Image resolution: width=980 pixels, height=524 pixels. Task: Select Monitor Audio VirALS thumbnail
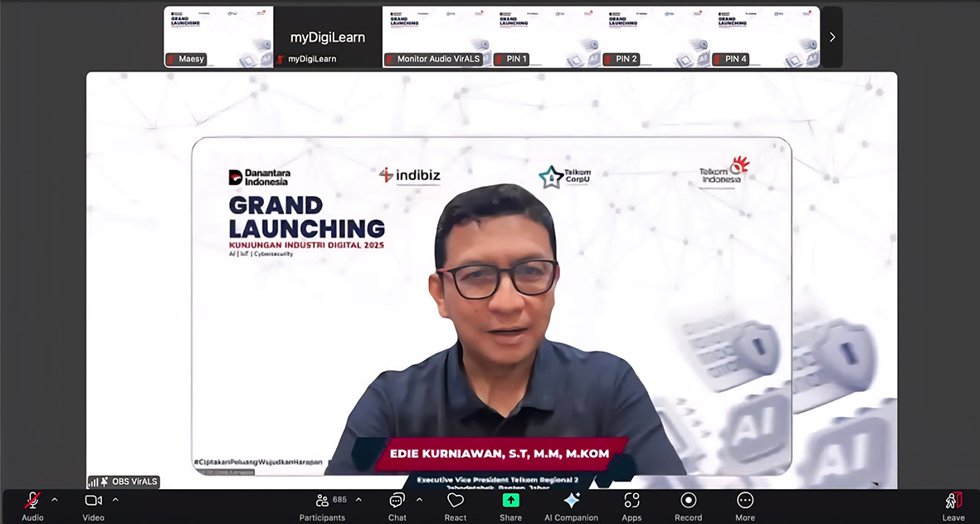click(436, 37)
